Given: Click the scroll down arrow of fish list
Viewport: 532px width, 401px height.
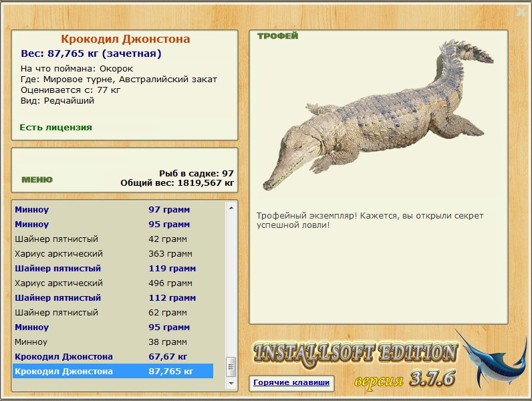Looking at the screenshot, I should (231, 383).
